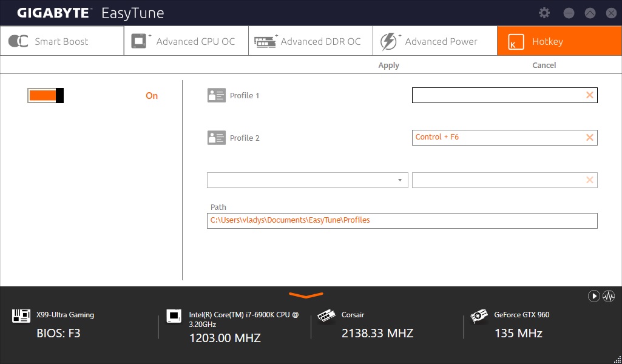Click the "Profile 2" label
622x364 pixels.
click(x=245, y=138)
